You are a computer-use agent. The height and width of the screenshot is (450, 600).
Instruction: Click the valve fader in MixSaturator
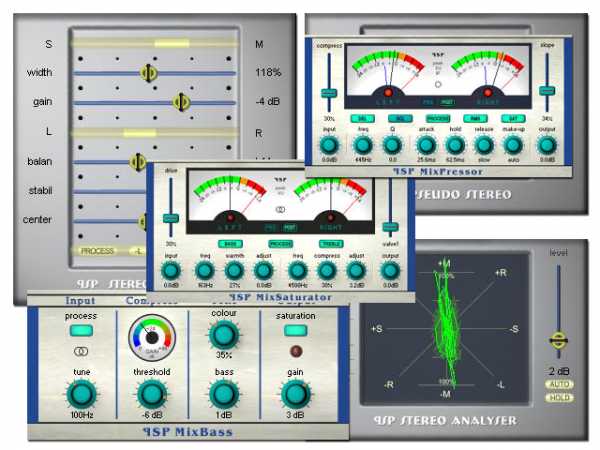pyautogui.click(x=390, y=227)
